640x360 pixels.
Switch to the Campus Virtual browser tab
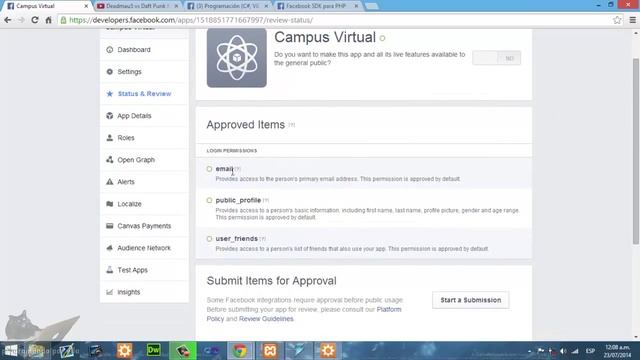[x=47, y=6]
